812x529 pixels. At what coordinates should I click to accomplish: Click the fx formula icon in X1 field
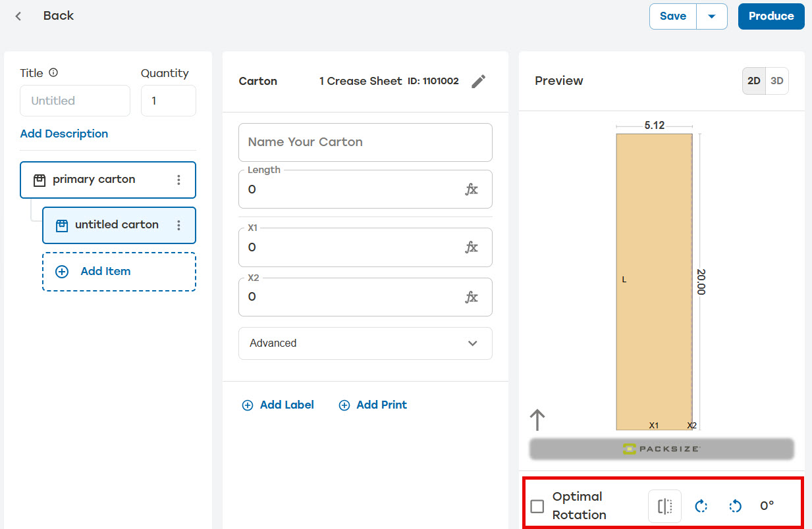[472, 247]
